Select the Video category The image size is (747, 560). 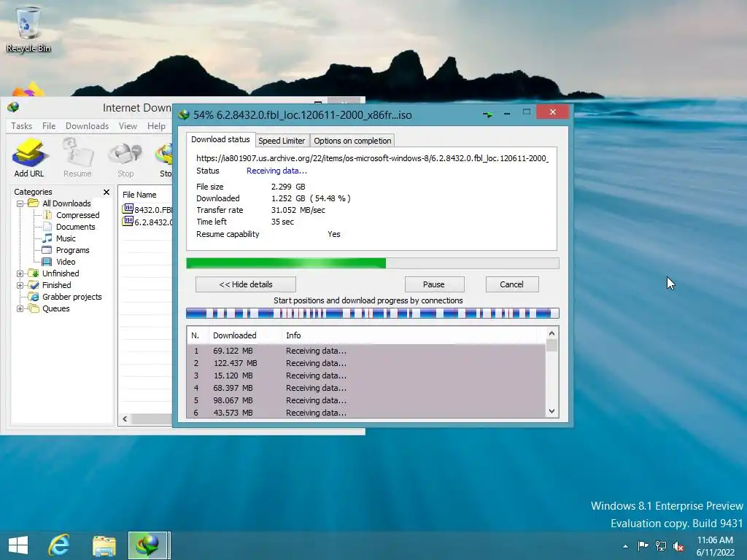click(x=65, y=262)
